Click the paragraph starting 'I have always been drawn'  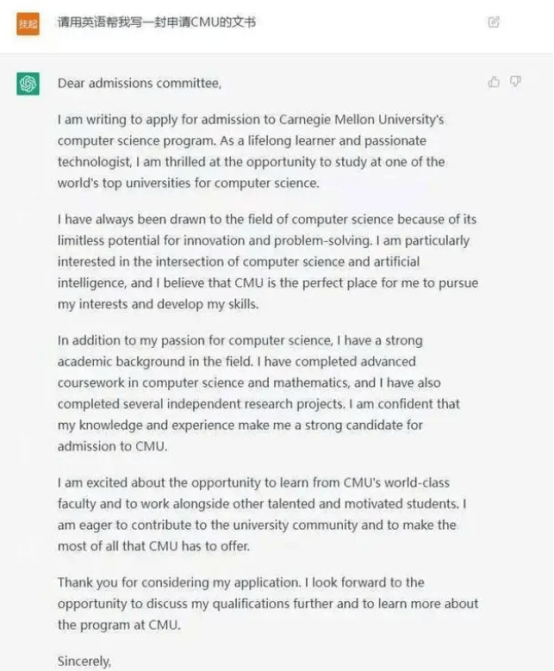pyautogui.click(x=268, y=261)
